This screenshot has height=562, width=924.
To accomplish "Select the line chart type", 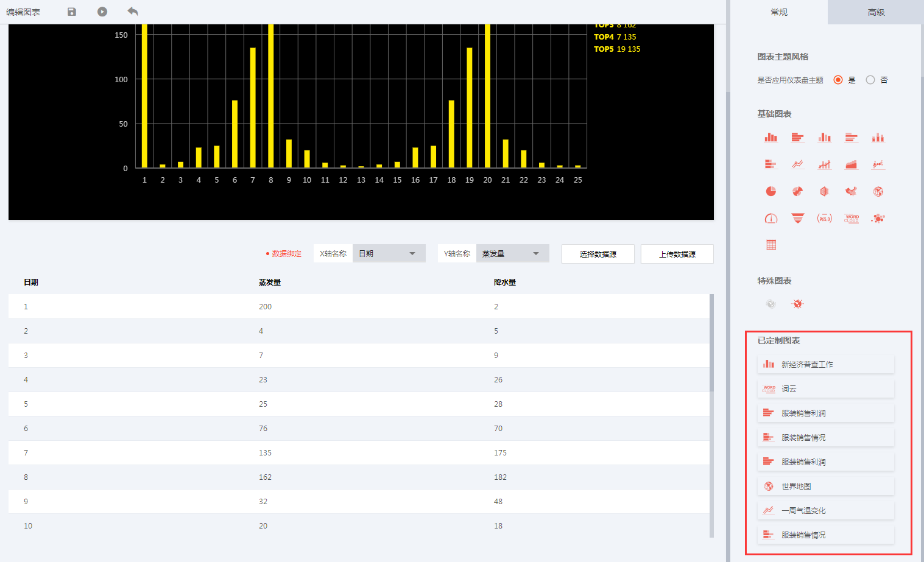I will click(798, 164).
